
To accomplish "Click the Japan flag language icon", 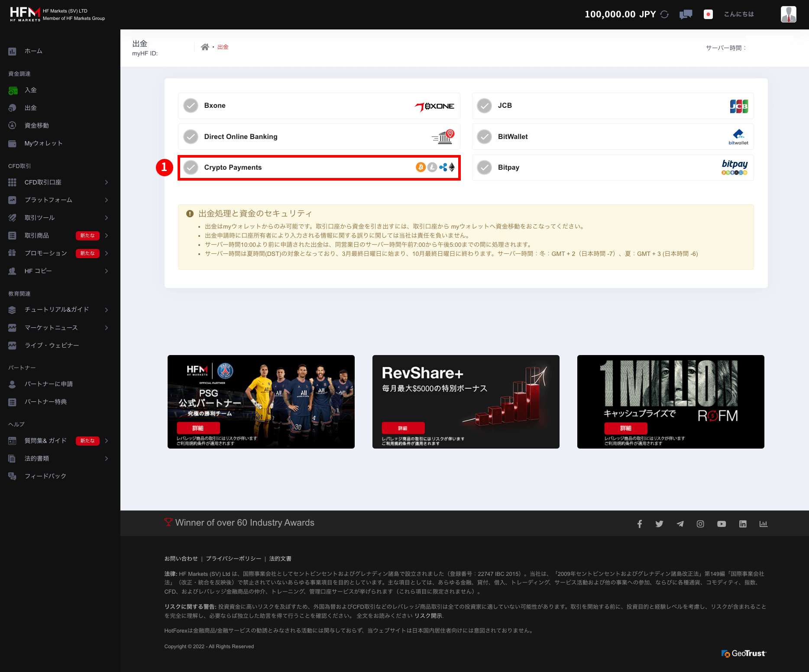I will click(708, 14).
